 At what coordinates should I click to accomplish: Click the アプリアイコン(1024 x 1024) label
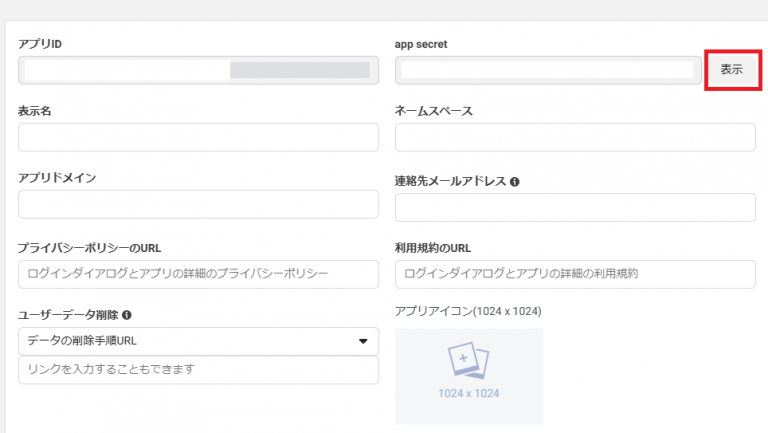click(468, 312)
